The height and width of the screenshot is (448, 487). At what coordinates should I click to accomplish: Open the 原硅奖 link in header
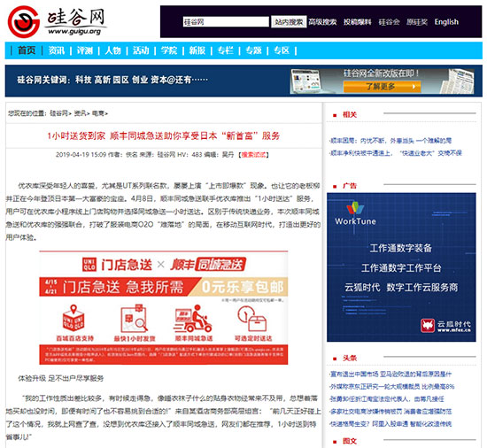pos(417,22)
